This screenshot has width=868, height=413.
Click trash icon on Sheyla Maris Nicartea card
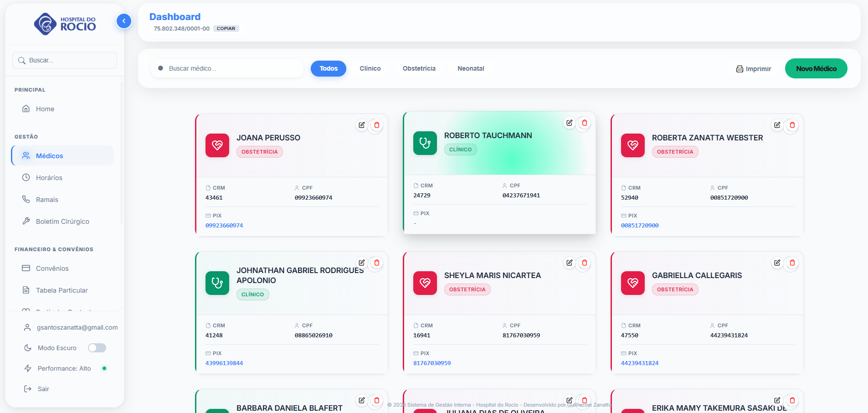coord(584,263)
